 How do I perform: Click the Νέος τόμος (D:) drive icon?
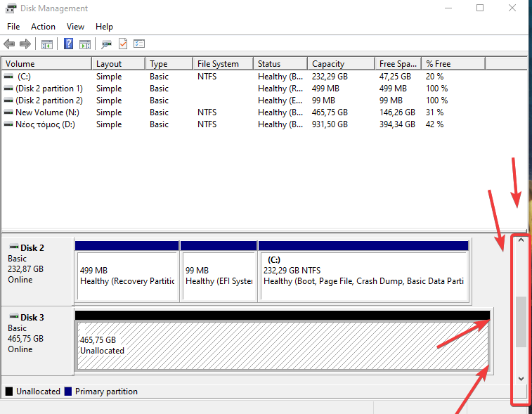(x=8, y=124)
